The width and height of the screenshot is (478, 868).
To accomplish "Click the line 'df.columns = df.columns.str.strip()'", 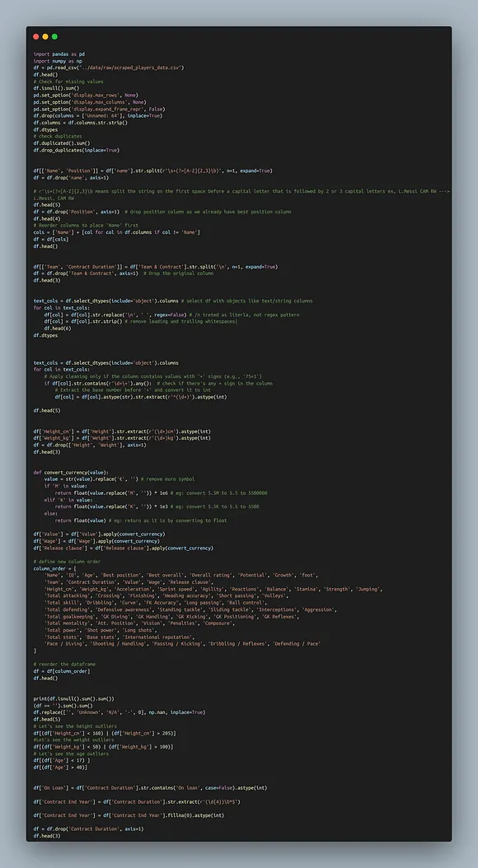I will (x=80, y=123).
